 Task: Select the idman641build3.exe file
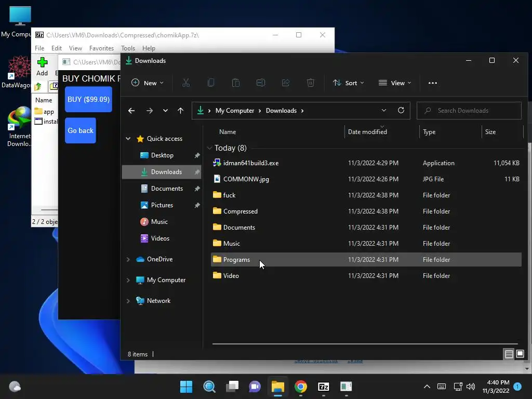point(366,163)
